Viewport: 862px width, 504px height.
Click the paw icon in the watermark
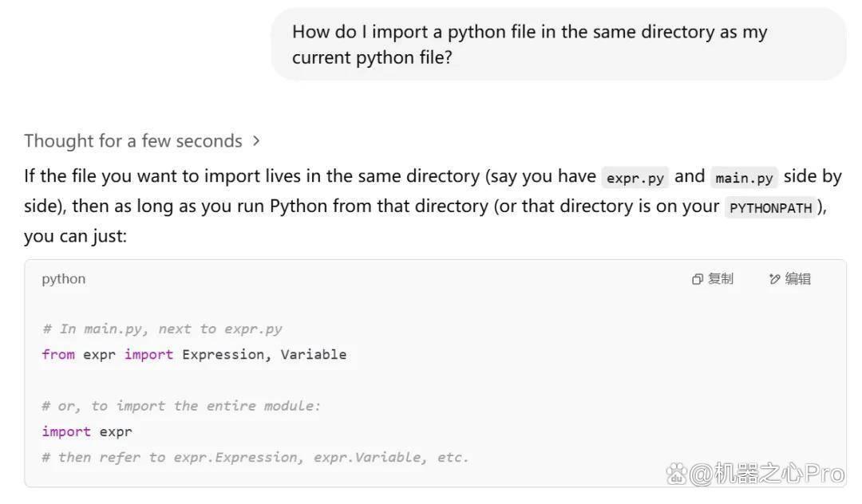[676, 474]
